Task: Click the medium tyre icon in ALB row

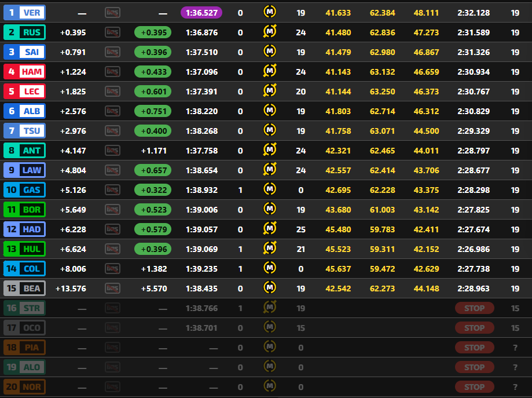Action: pyautogui.click(x=270, y=111)
